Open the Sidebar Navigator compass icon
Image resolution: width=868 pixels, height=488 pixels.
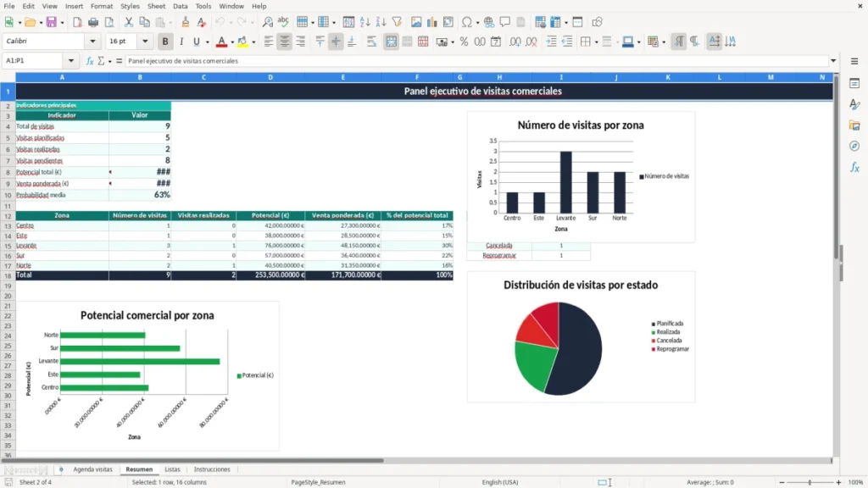(x=854, y=146)
